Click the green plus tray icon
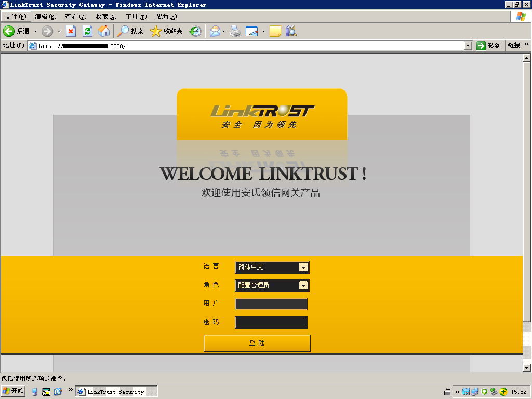Image resolution: width=532 pixels, height=399 pixels. [x=503, y=392]
